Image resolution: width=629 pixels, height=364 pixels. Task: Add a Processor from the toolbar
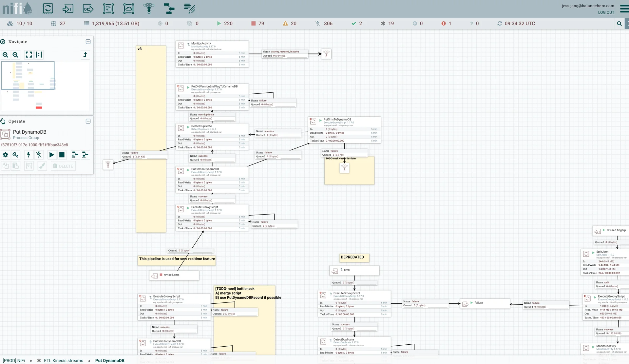click(48, 9)
